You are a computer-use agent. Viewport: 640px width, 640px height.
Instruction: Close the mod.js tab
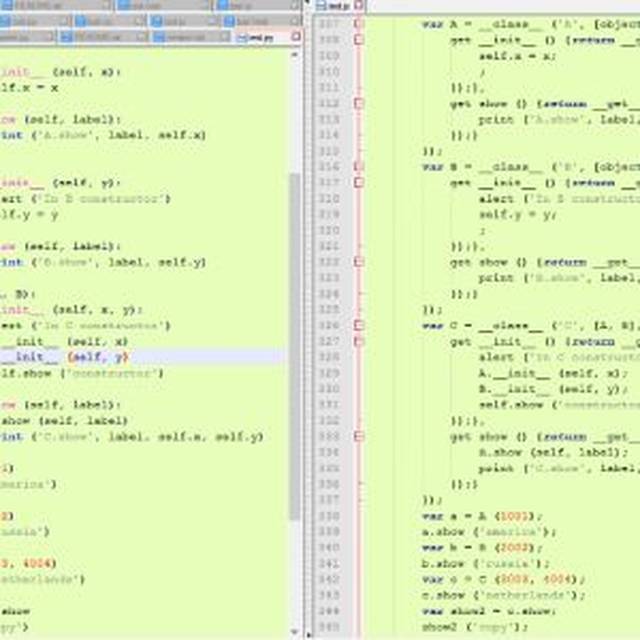click(359, 5)
